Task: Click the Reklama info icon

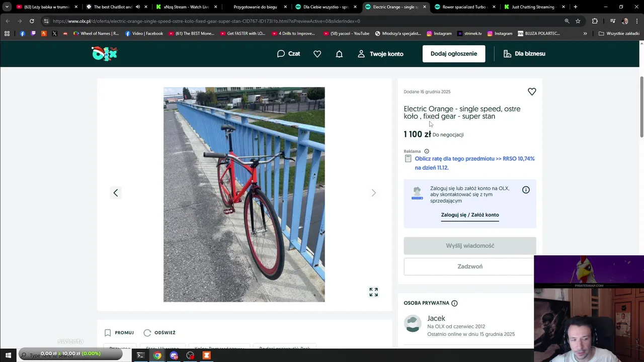Action: (427, 151)
